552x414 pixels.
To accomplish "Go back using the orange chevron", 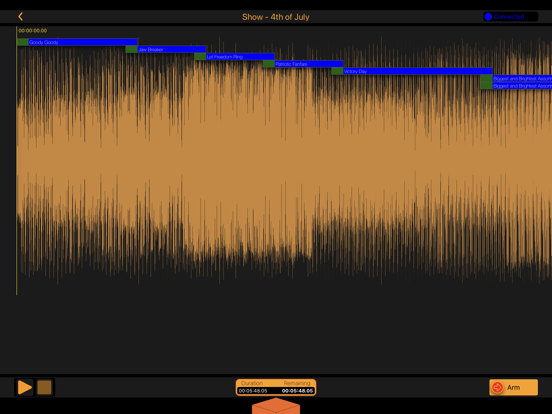I will pos(20,17).
